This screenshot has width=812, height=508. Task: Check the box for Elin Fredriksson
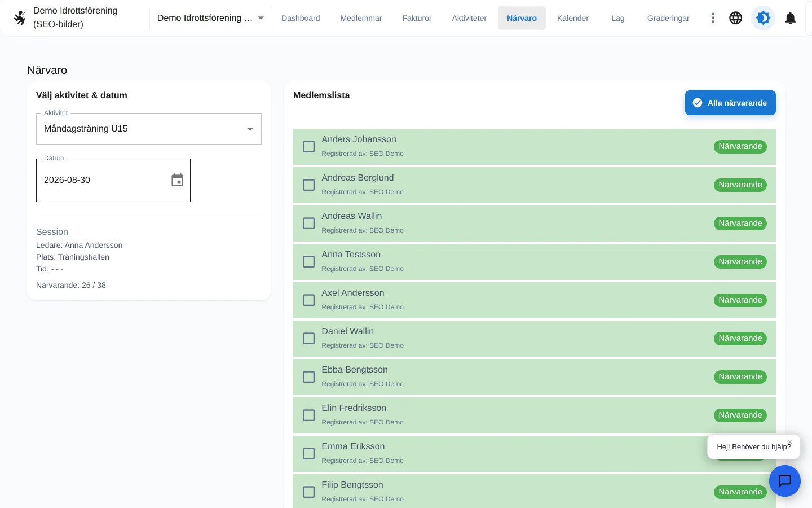(x=309, y=415)
